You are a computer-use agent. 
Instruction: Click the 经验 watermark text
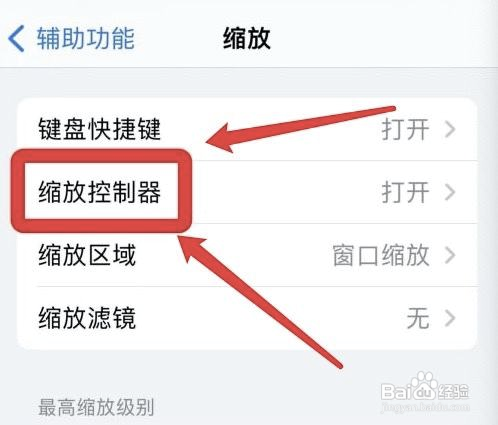point(454,392)
